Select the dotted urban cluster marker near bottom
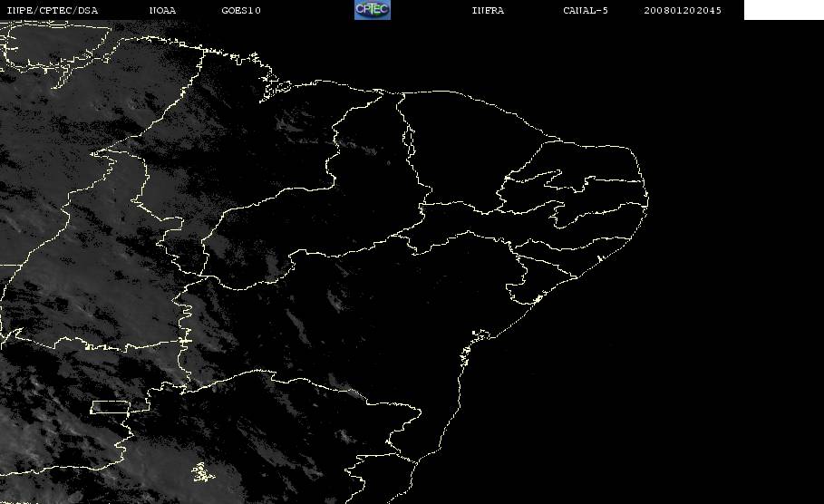This screenshot has width=824, height=504. (x=202, y=472)
